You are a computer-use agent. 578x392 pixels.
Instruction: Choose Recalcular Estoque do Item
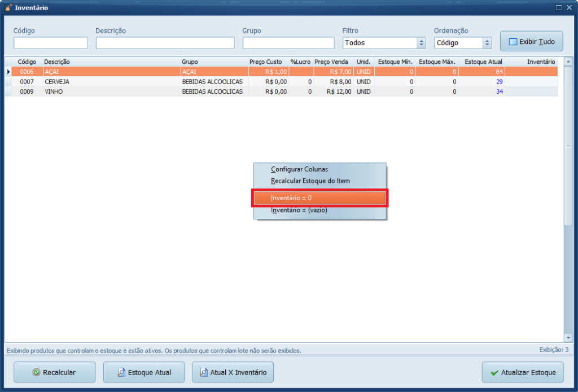pyautogui.click(x=310, y=181)
